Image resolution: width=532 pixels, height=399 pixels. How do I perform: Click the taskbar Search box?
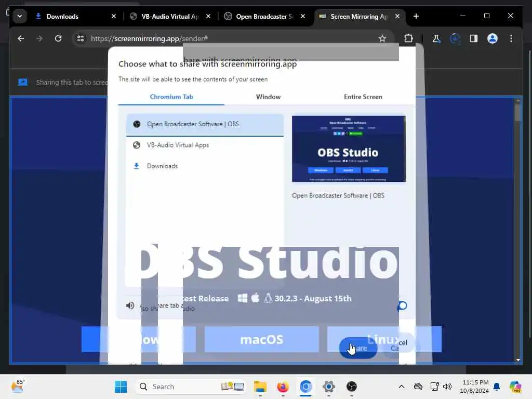(190, 387)
